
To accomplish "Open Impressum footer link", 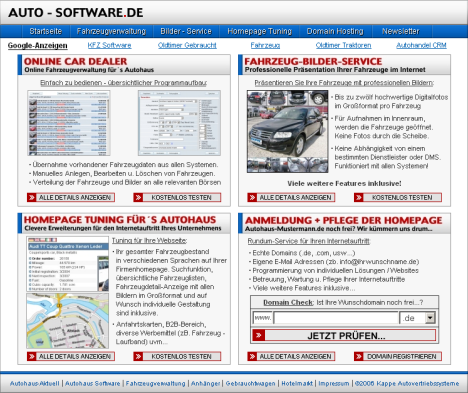I will click(334, 383).
